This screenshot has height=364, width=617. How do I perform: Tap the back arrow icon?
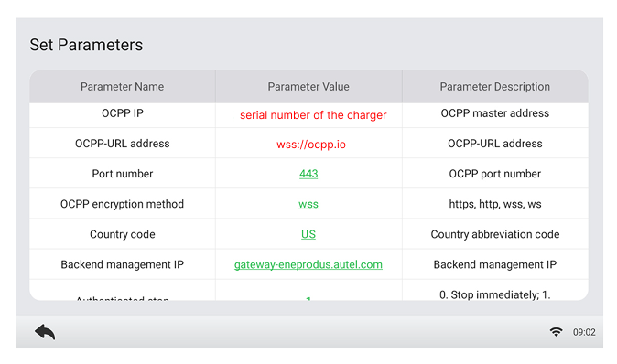45,332
